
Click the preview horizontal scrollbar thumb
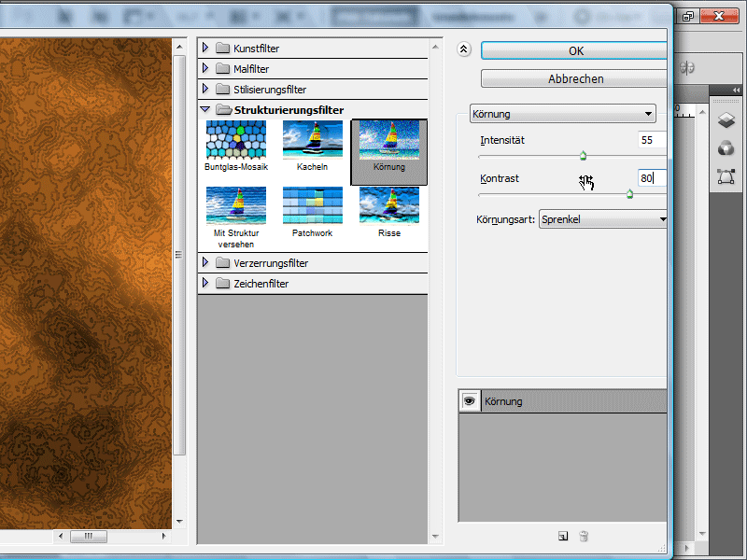click(x=89, y=536)
